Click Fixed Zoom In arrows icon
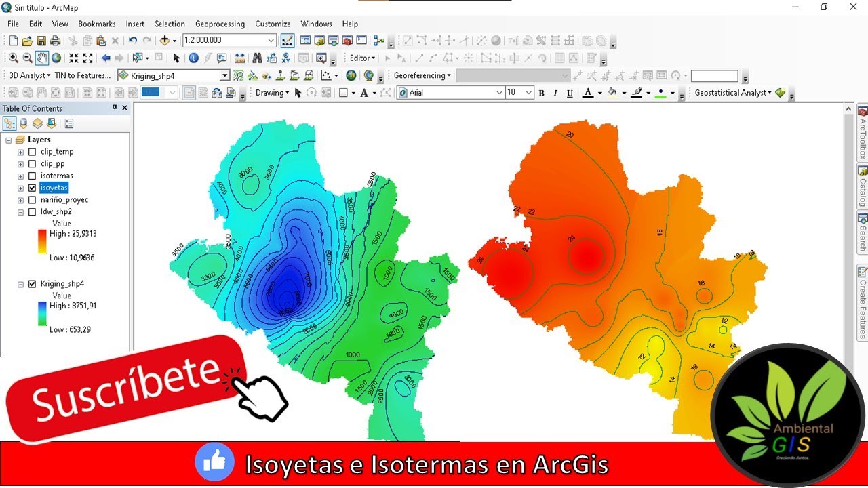This screenshot has width=868, height=488. 74,58
